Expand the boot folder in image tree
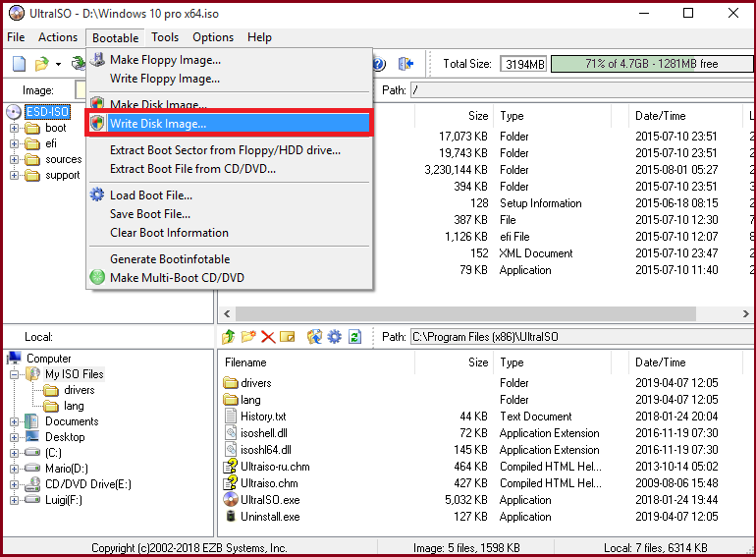The image size is (756, 557). point(14,129)
